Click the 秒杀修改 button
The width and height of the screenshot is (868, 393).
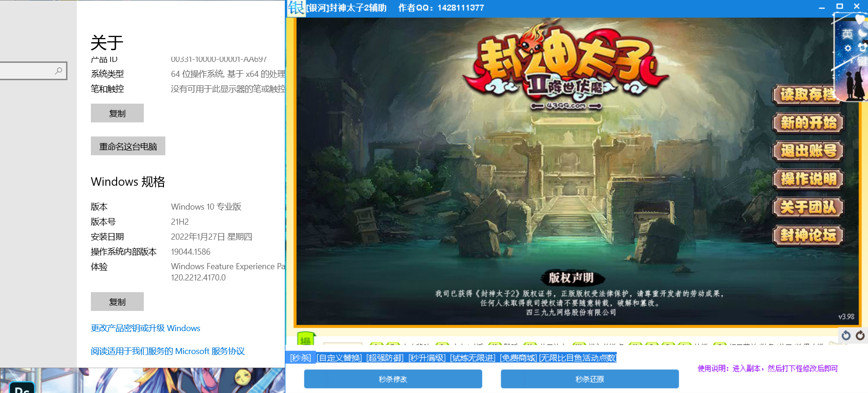click(x=393, y=379)
